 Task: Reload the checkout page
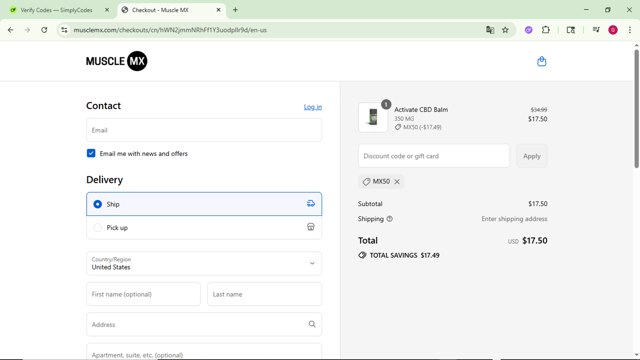click(x=44, y=30)
